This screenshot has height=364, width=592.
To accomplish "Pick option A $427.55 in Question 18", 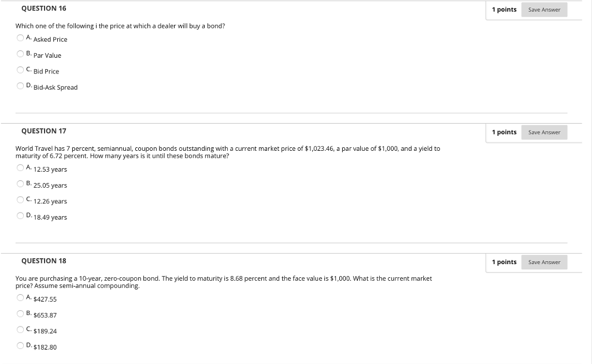I will click(x=20, y=297).
